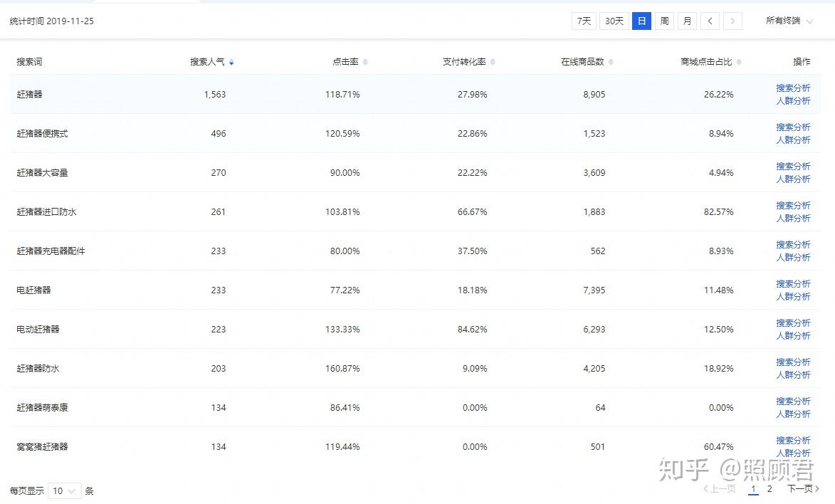Sort by 商城点击占比 column icon

coord(739,63)
